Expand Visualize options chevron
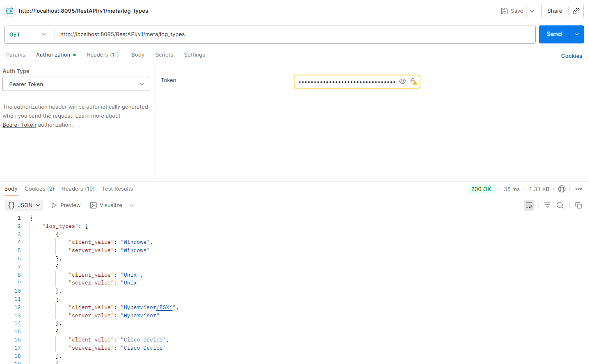The image size is (589, 364). point(132,205)
